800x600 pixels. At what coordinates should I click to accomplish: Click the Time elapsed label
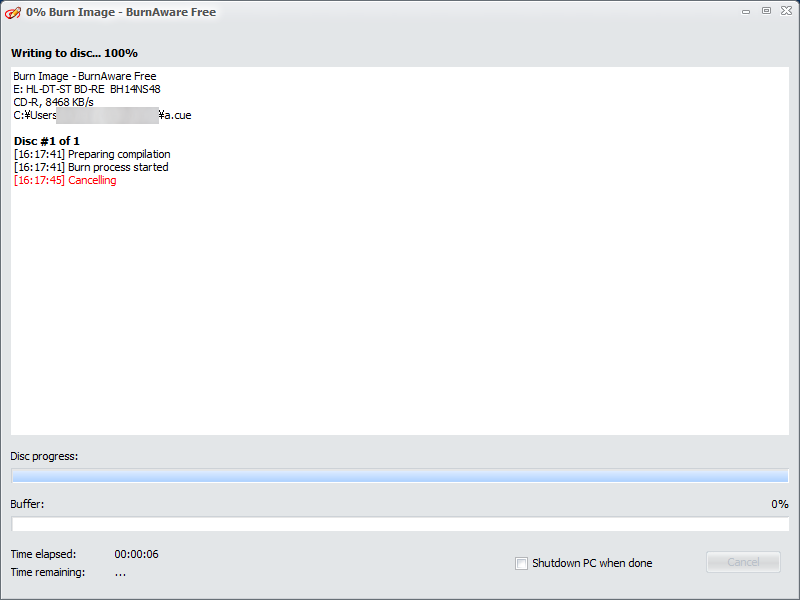[43, 554]
